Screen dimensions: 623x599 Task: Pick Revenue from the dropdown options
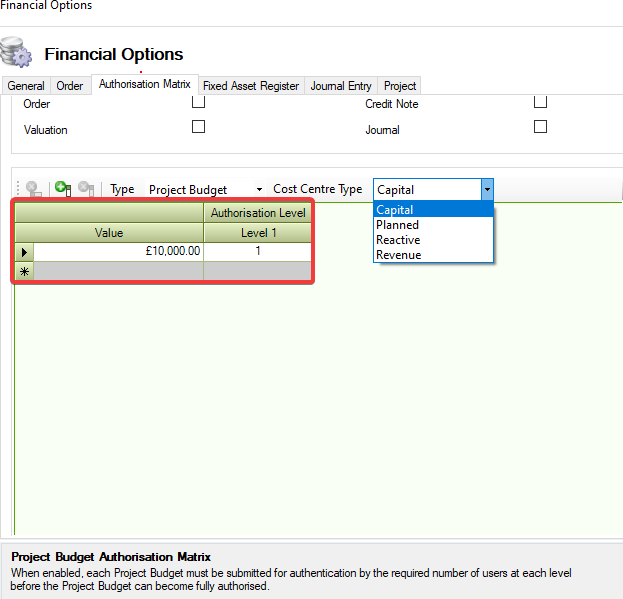point(398,255)
